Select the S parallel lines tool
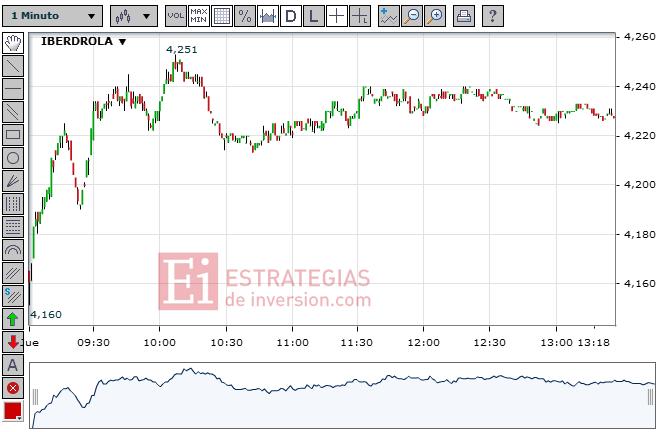 pos(13,296)
